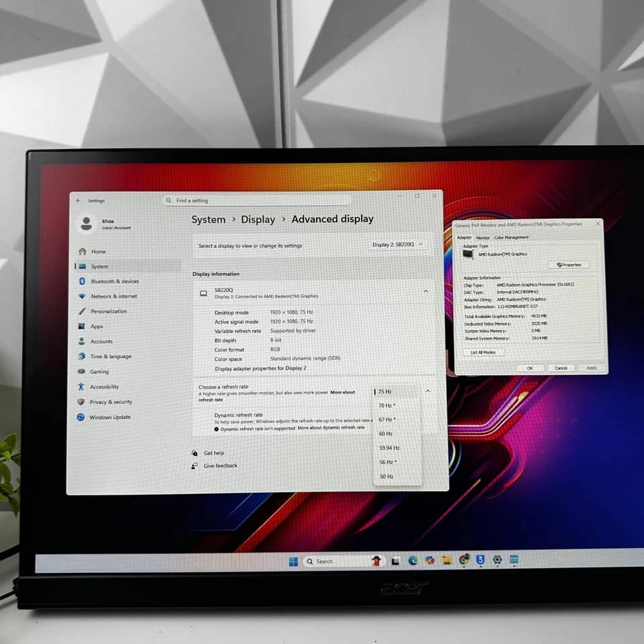Open the blue shield app on taskbar
The image size is (644, 644).
coord(480,559)
